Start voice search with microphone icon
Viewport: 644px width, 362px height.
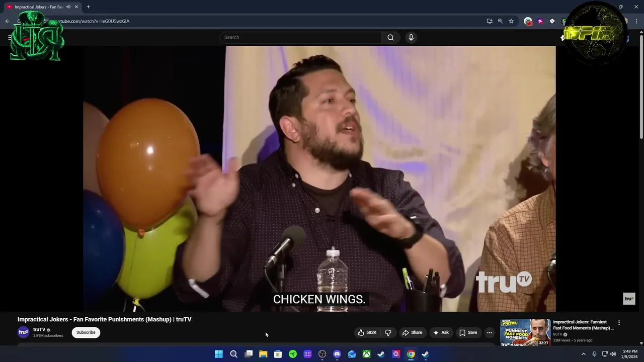click(411, 37)
